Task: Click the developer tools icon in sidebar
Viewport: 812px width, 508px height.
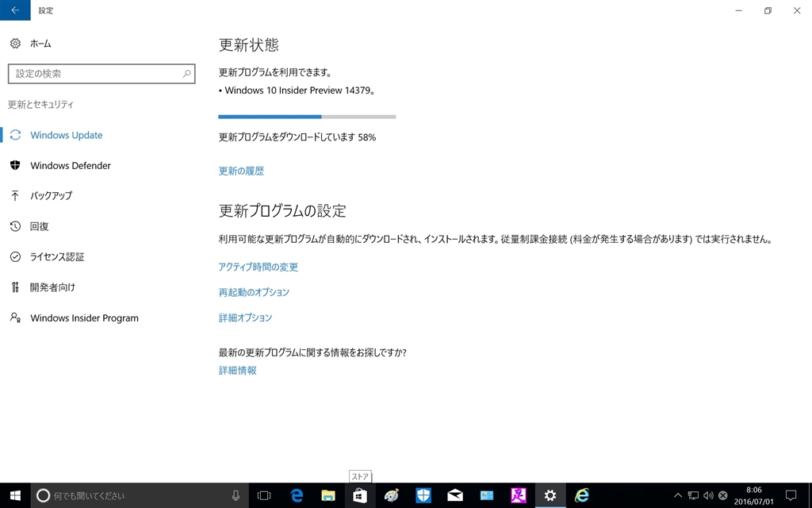Action: click(16, 287)
